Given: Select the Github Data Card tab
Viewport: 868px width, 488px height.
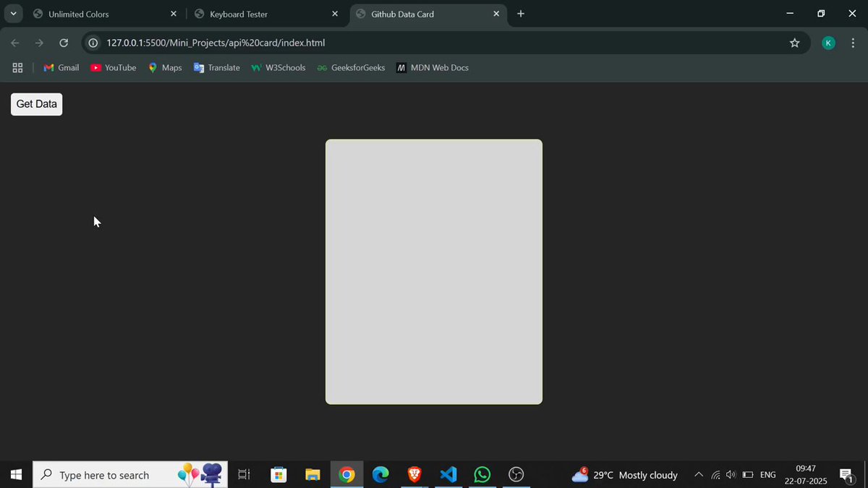Looking at the screenshot, I should (427, 14).
